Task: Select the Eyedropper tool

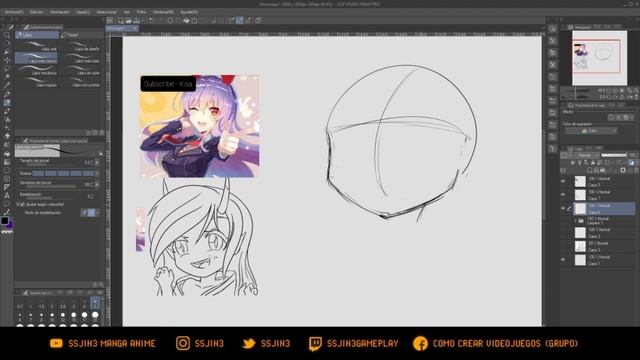Action: tap(7, 85)
